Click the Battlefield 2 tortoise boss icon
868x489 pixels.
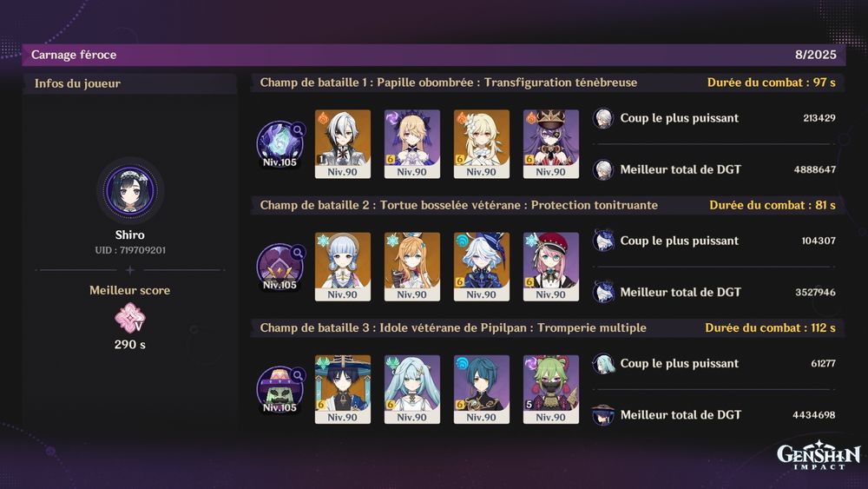[x=280, y=267]
